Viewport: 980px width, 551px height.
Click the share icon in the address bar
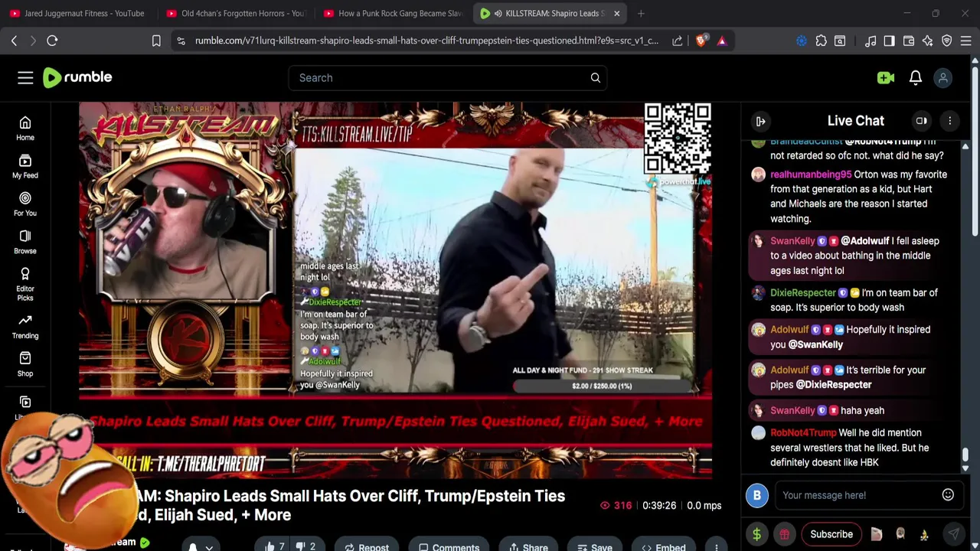click(678, 41)
